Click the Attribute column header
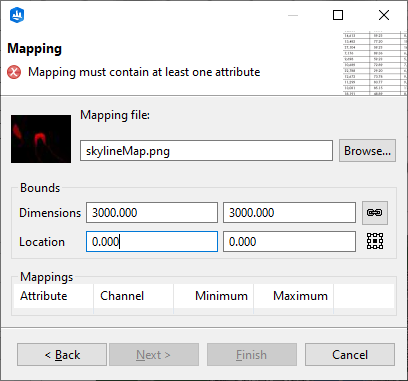The image size is (408, 381). 54,296
